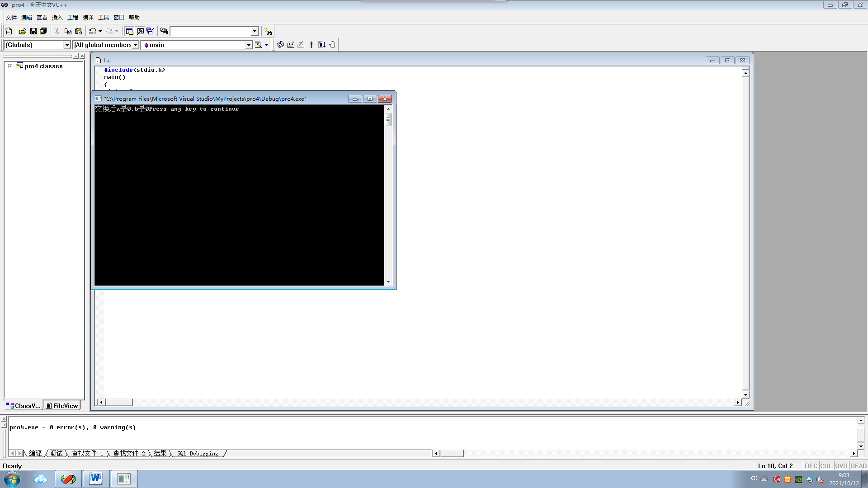Open the main function dropdown

pyautogui.click(x=248, y=45)
